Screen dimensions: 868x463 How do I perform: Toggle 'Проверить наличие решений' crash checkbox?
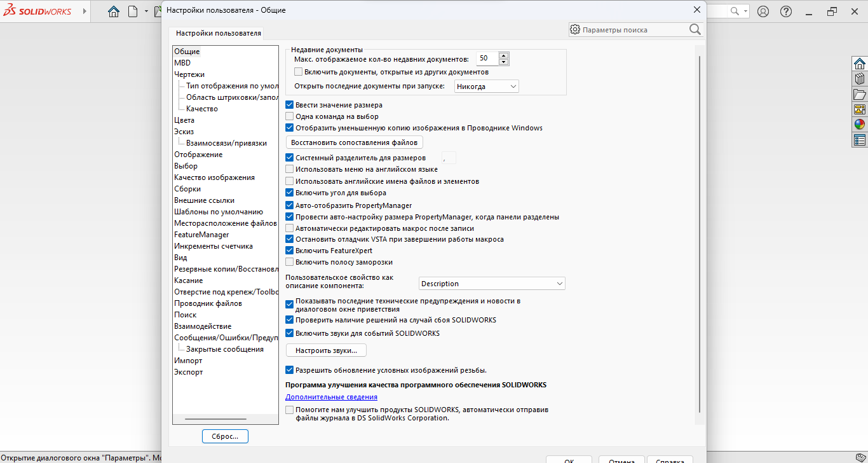click(290, 320)
